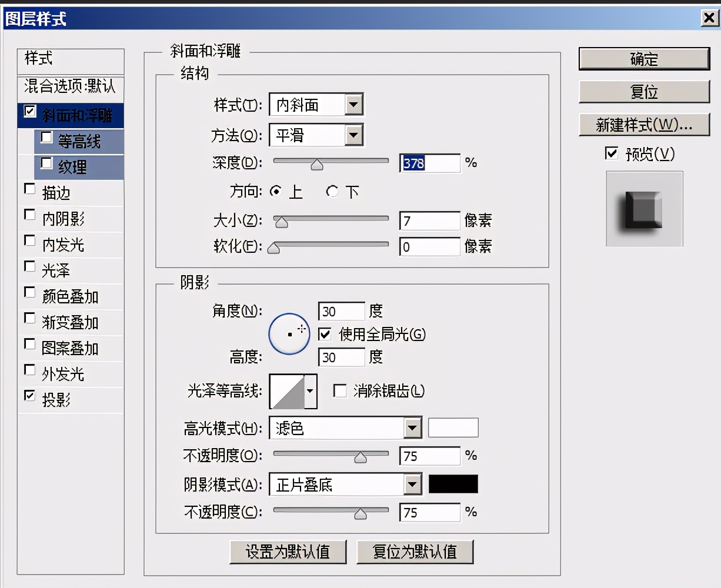721x588 pixels.
Task: Click the 大小 value field
Action: click(x=429, y=220)
